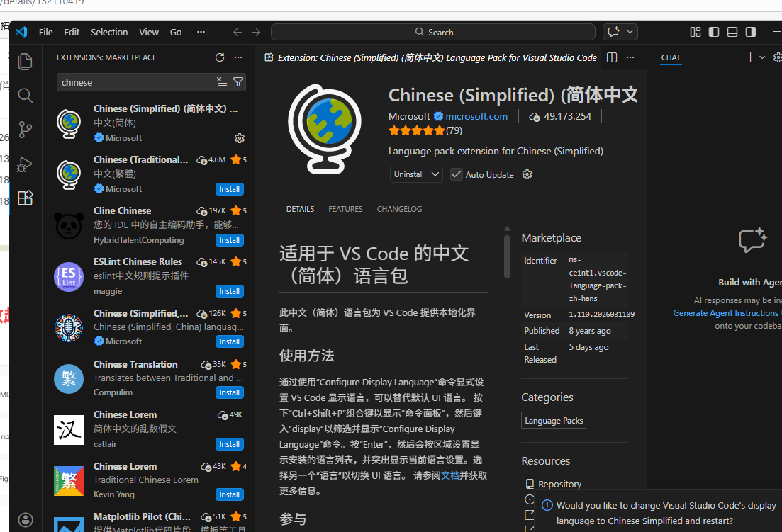Select Chinese (Simplified, China) 126K extension row

pyautogui.click(x=150, y=327)
